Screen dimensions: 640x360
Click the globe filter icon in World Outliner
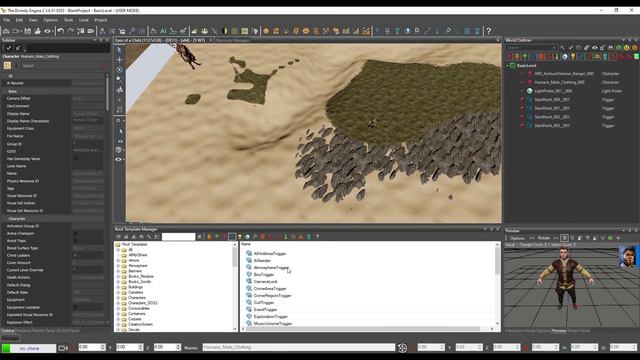565,56
